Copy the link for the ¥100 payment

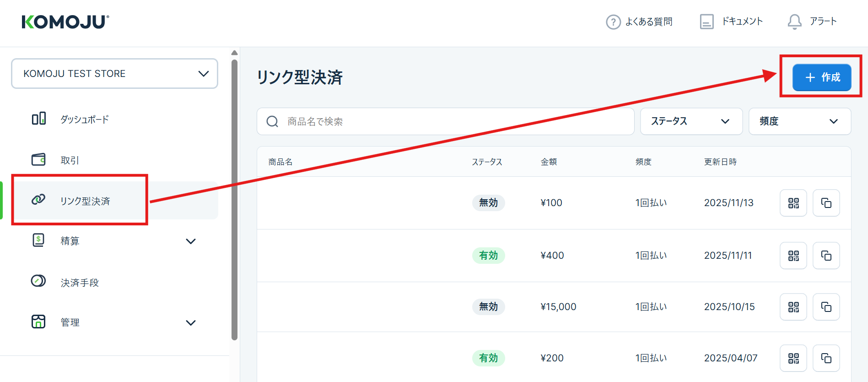pyautogui.click(x=826, y=203)
